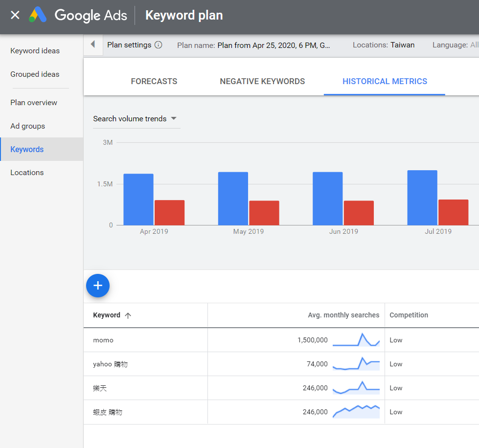Open the Negative Keywords tab
The height and width of the screenshot is (448, 479).
pos(262,82)
